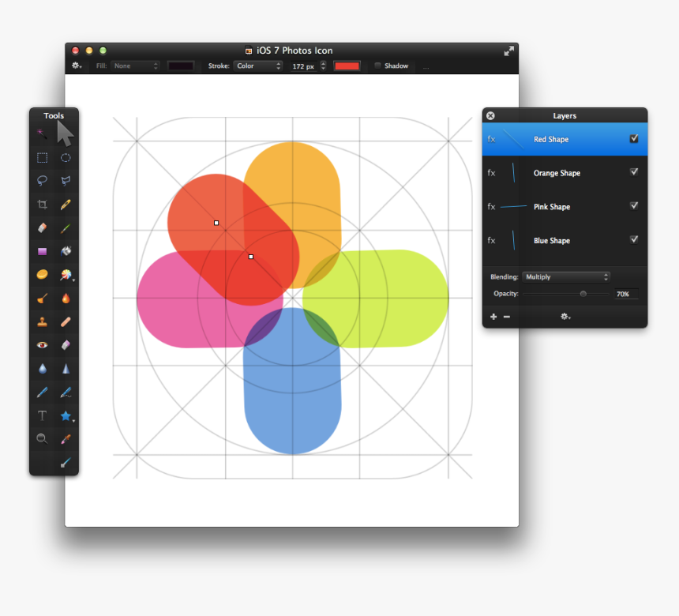Open the tool options gear menu
The height and width of the screenshot is (616, 679).
[x=77, y=66]
